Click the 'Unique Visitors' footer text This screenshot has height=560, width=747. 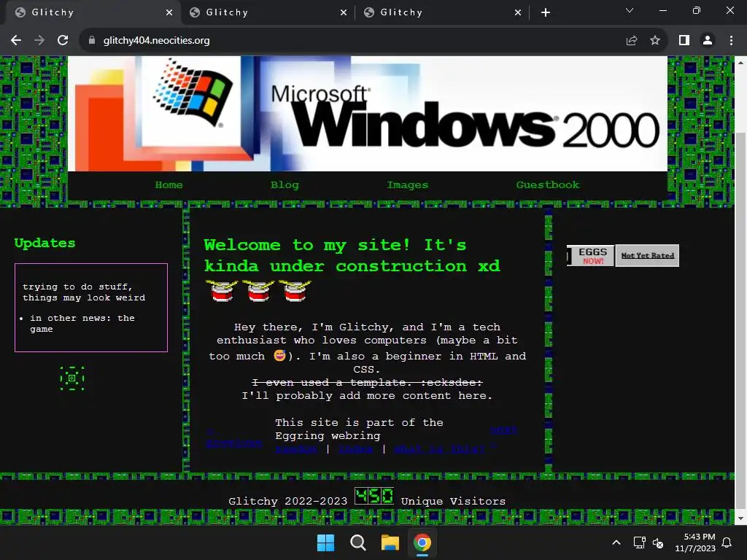[x=453, y=502]
